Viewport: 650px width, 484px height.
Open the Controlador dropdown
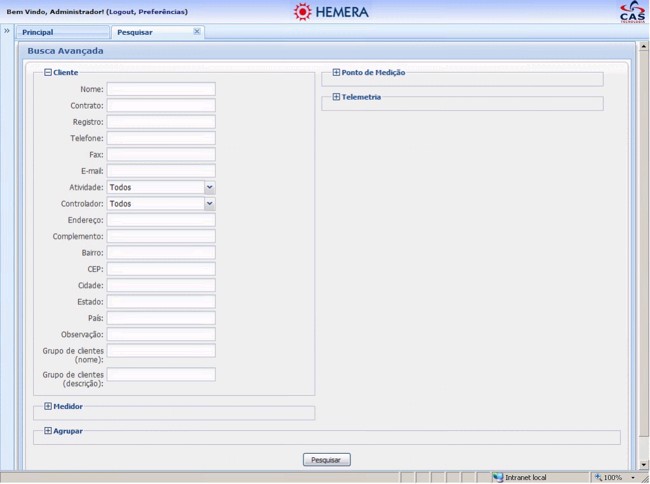click(x=209, y=203)
